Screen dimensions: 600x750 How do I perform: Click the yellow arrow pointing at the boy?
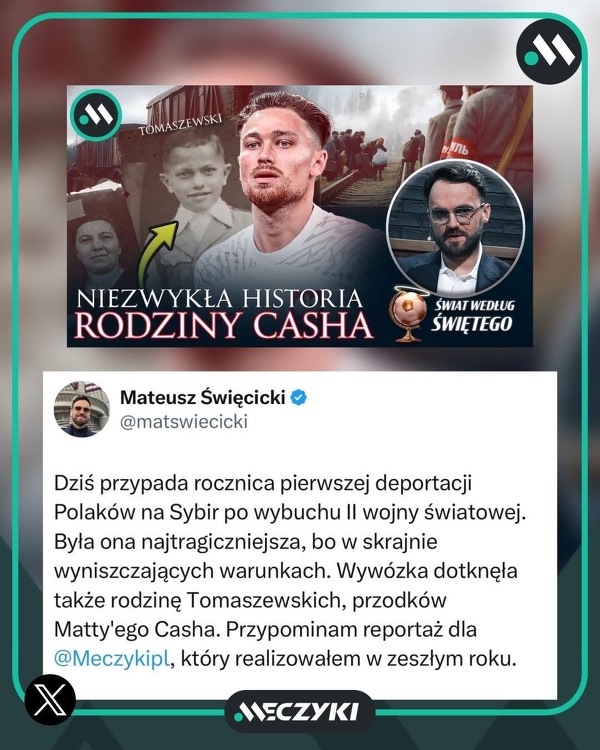157,252
